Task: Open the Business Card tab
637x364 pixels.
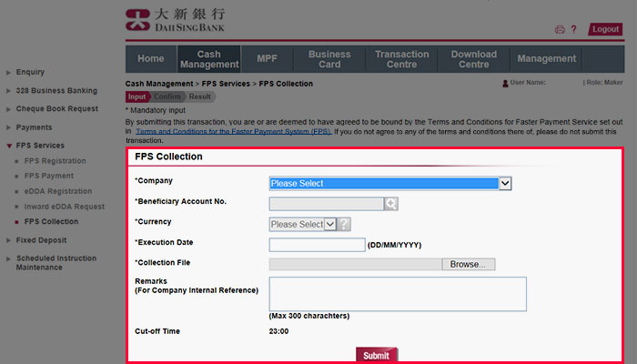Action: pyautogui.click(x=329, y=59)
